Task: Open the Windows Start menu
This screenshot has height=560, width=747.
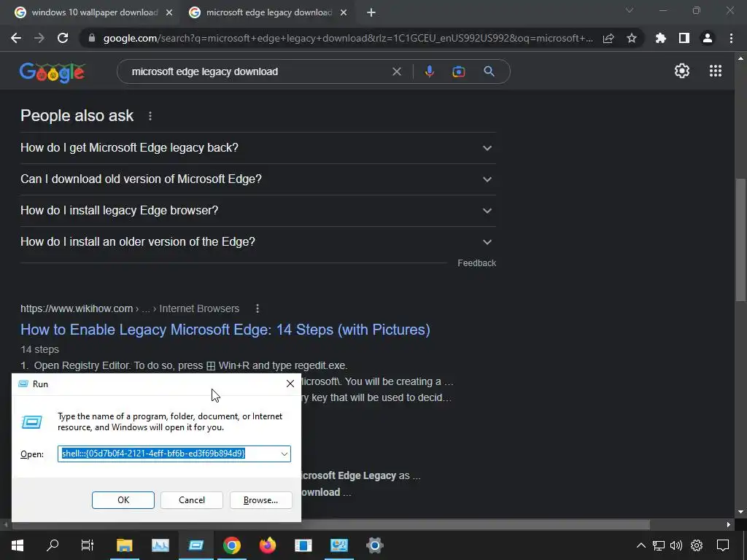Action: coord(18,545)
